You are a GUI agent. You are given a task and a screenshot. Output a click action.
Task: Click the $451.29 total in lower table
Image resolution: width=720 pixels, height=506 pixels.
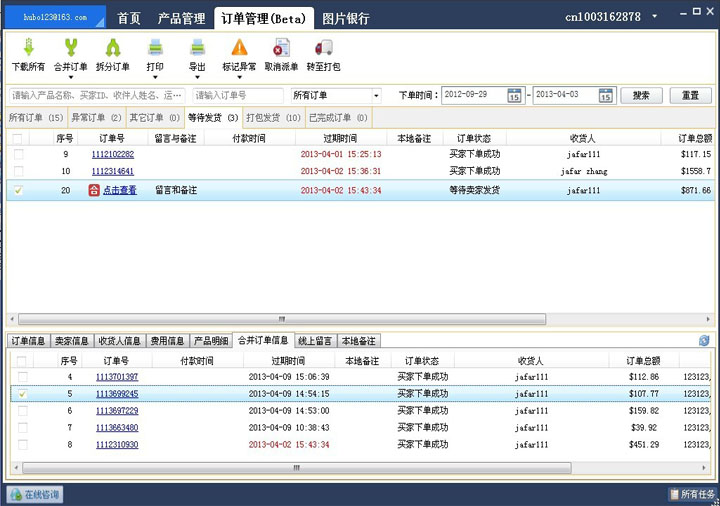[644, 444]
